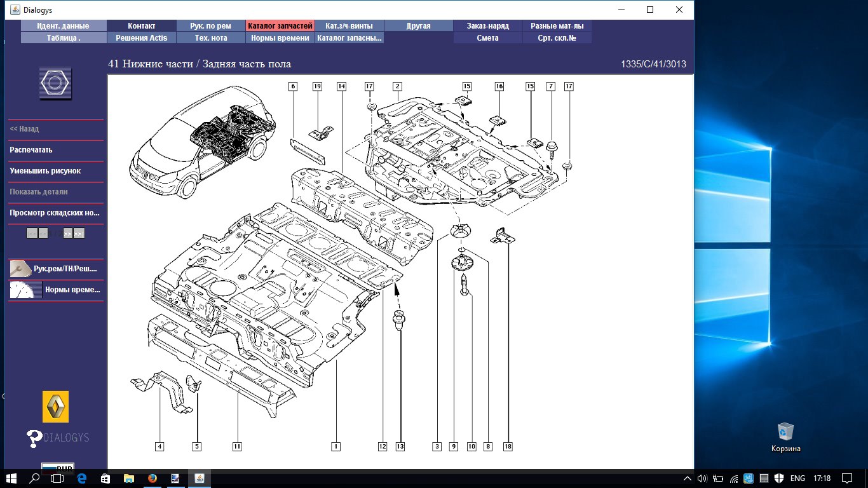Open Windows Defender shield tray icon
This screenshot has width=868, height=488.
pyautogui.click(x=778, y=478)
